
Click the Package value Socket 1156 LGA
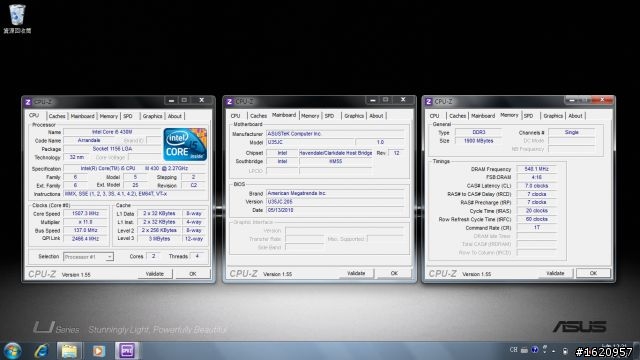(x=112, y=149)
